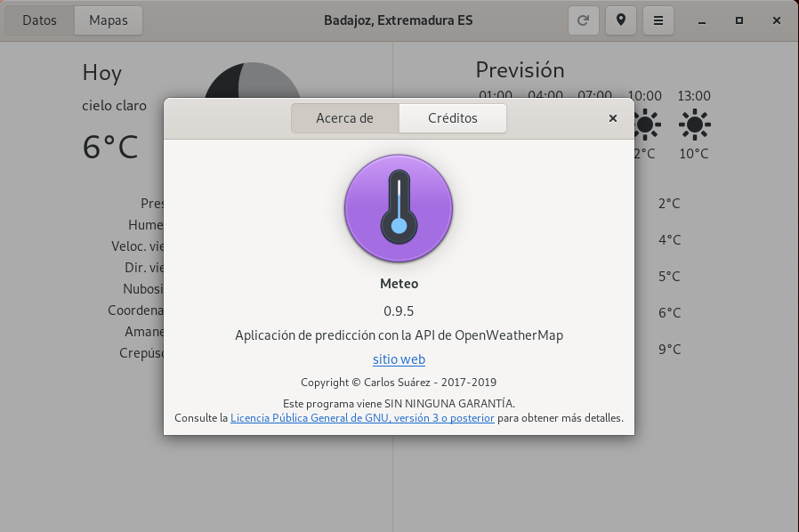This screenshot has height=532, width=799.
Task: Open the hamburger menu in header
Action: (658, 20)
